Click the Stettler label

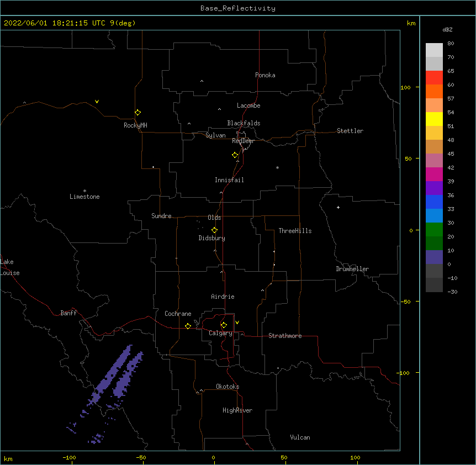[350, 131]
